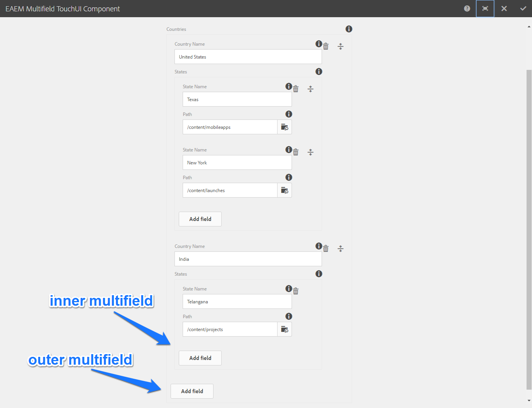Open the info tooltip next to Countries
Screen dimensions: 532x408
pos(349,29)
